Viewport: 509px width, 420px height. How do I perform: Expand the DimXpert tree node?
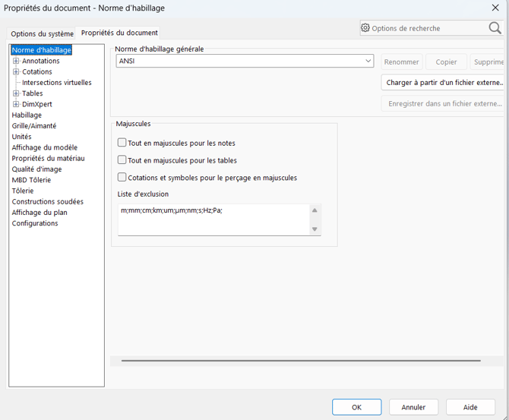(x=16, y=104)
